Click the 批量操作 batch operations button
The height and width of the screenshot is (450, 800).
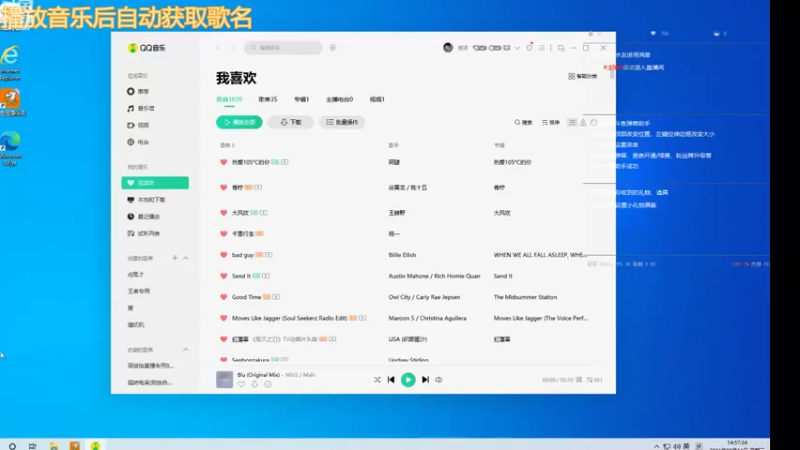pos(342,122)
